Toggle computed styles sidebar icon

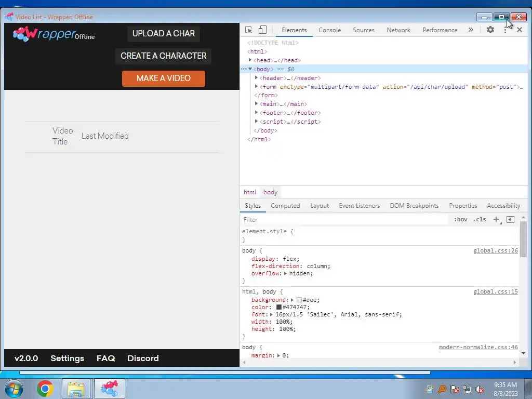point(510,220)
